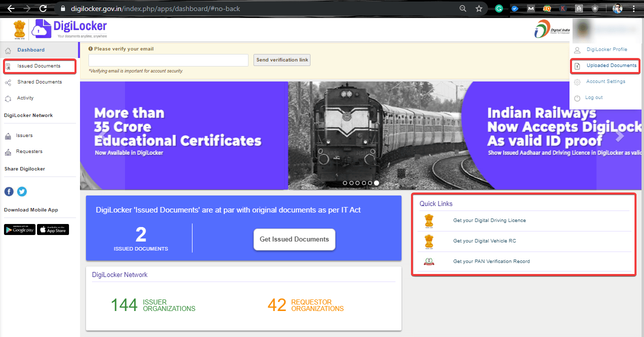Click the Digital Driving Licence emblem icon
Viewport: 644px width, 337px height.
428,220
